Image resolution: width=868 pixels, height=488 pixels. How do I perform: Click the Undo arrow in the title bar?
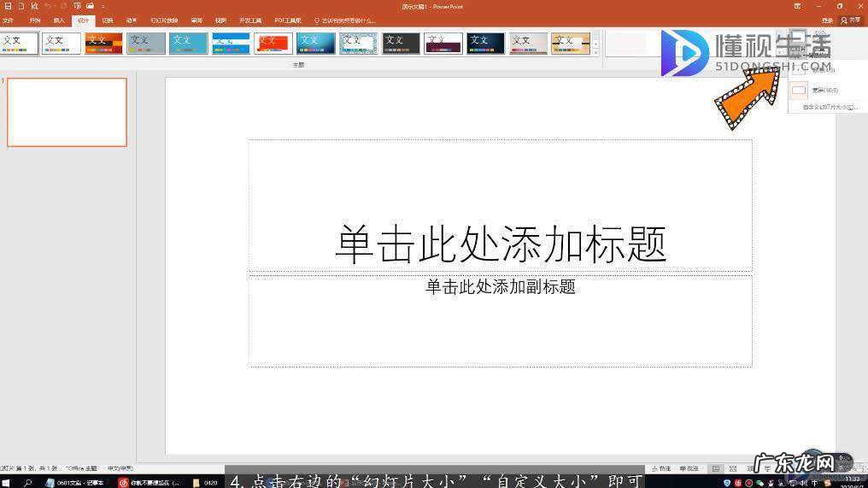(48, 6)
